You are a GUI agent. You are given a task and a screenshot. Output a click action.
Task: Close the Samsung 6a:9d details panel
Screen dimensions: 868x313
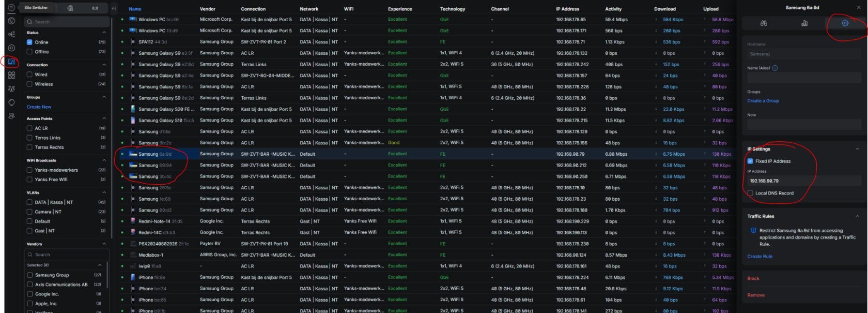[858, 7]
